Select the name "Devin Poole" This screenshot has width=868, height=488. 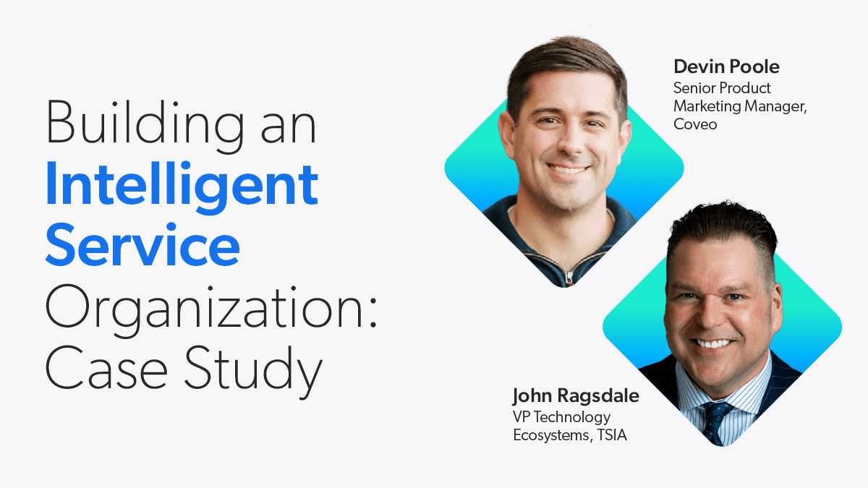coord(726,67)
